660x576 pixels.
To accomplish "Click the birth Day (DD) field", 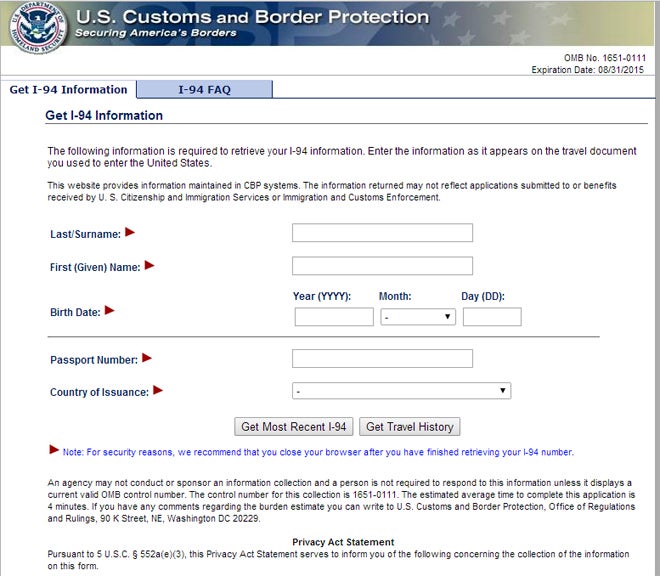I will 492,317.
